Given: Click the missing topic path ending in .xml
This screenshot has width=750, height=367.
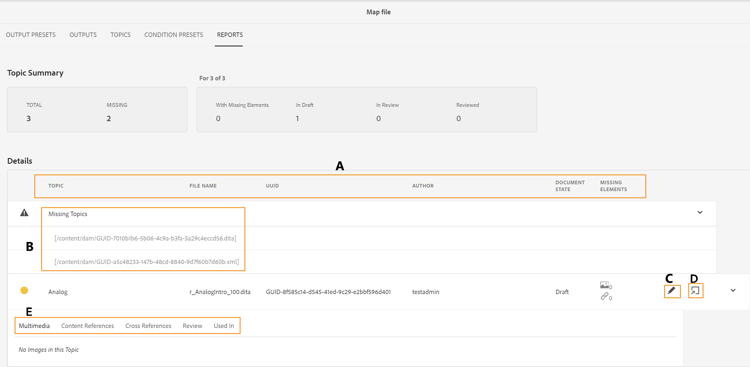Looking at the screenshot, I should click(147, 262).
